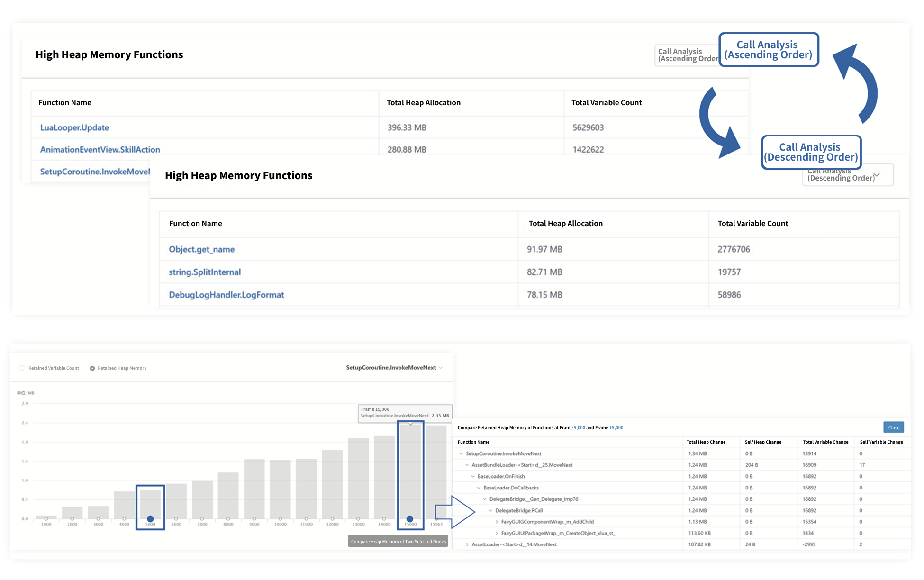Click the 5,000 frame link in compare header

pos(579,428)
